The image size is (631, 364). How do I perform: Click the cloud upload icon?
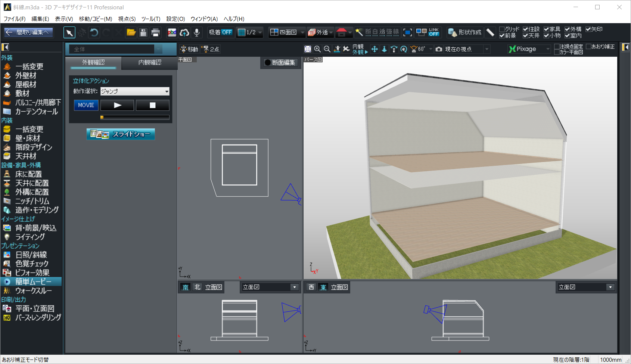(x=184, y=32)
